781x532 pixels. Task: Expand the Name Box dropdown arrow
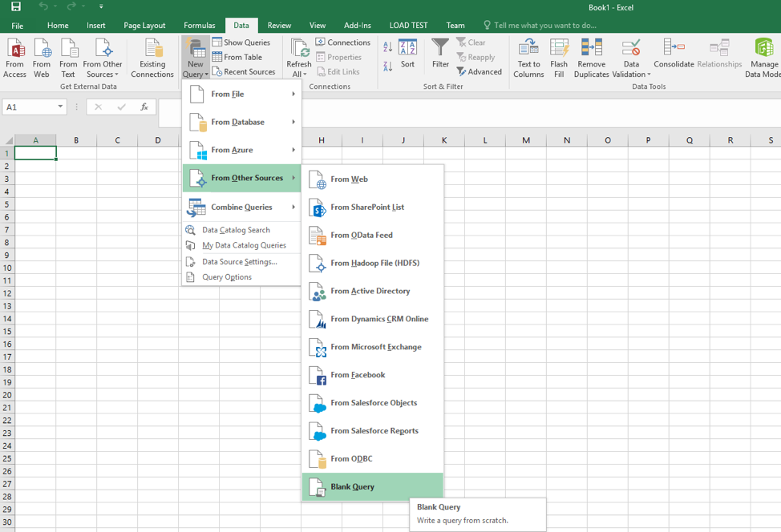(60, 107)
